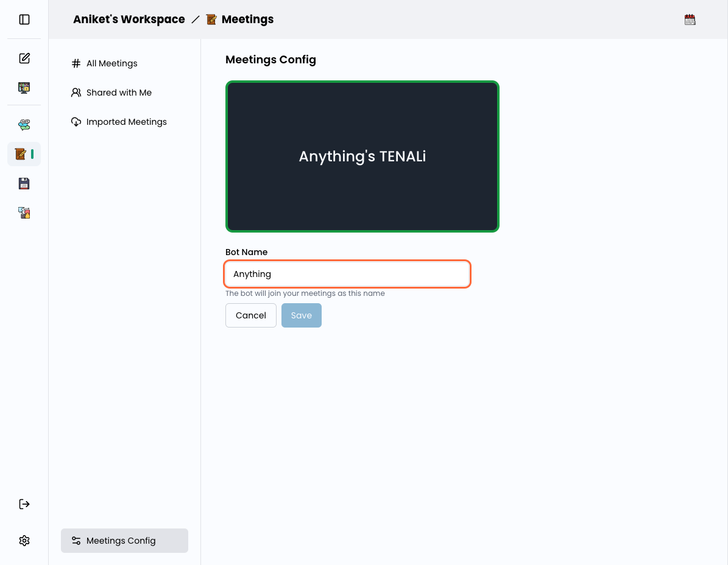This screenshot has width=728, height=565.
Task: Open the calendar icon in top right
Action: point(690,19)
